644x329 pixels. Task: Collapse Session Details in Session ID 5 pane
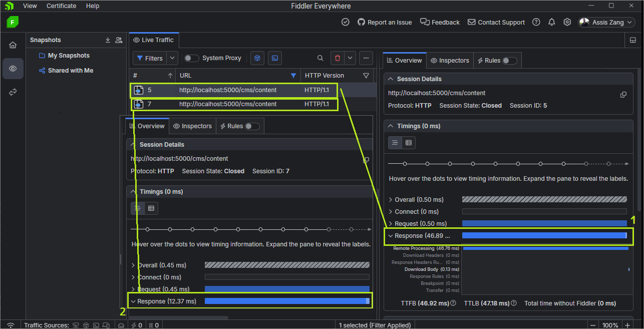coord(390,79)
